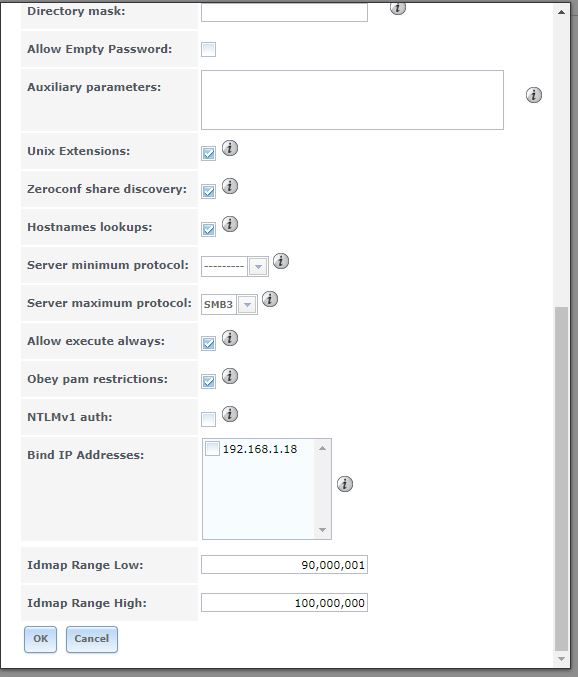
Task: Open NTLMv1 auth info icon
Action: coord(230,414)
